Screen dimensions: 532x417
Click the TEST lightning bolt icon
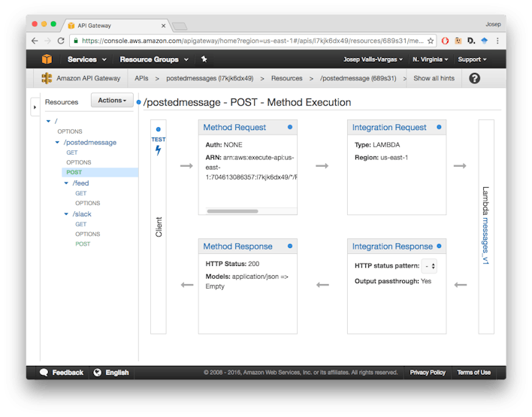158,150
